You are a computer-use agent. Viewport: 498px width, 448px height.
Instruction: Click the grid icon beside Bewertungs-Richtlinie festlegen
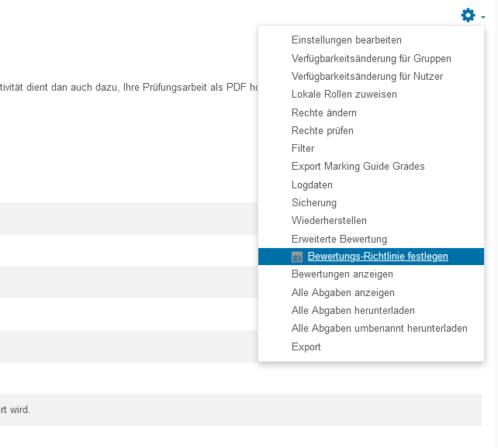coord(297,257)
